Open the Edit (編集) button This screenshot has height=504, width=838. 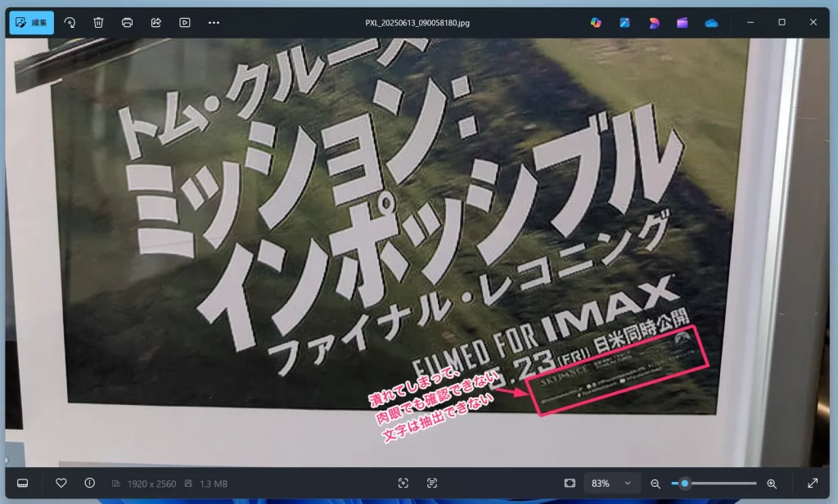coord(32,22)
